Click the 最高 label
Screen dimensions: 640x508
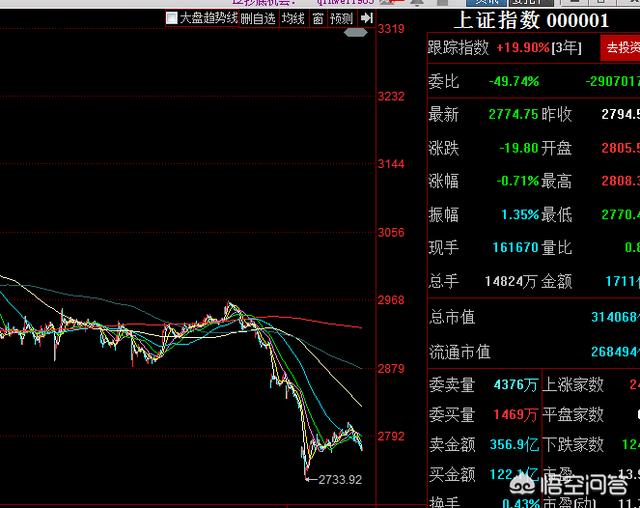tap(557, 181)
